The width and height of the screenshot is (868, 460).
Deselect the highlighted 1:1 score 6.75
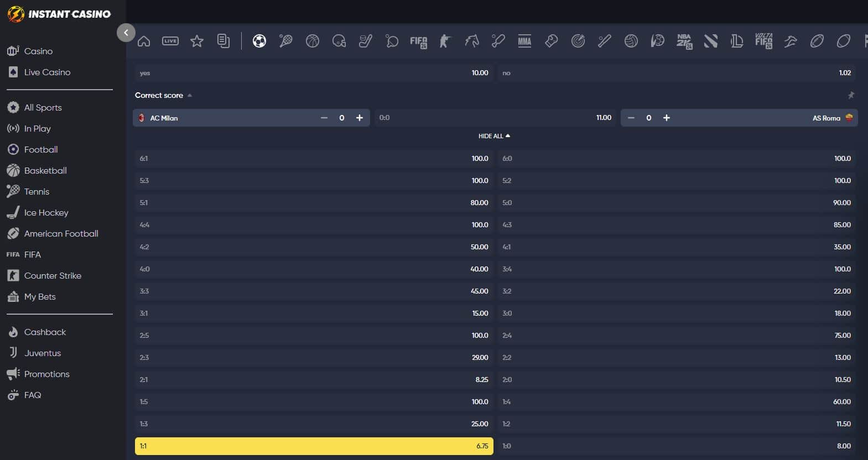(x=314, y=446)
